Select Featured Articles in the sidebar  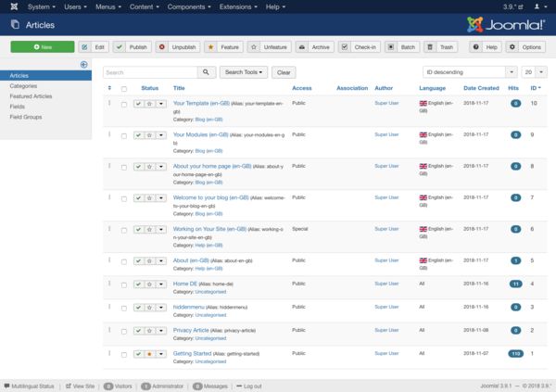coord(31,96)
